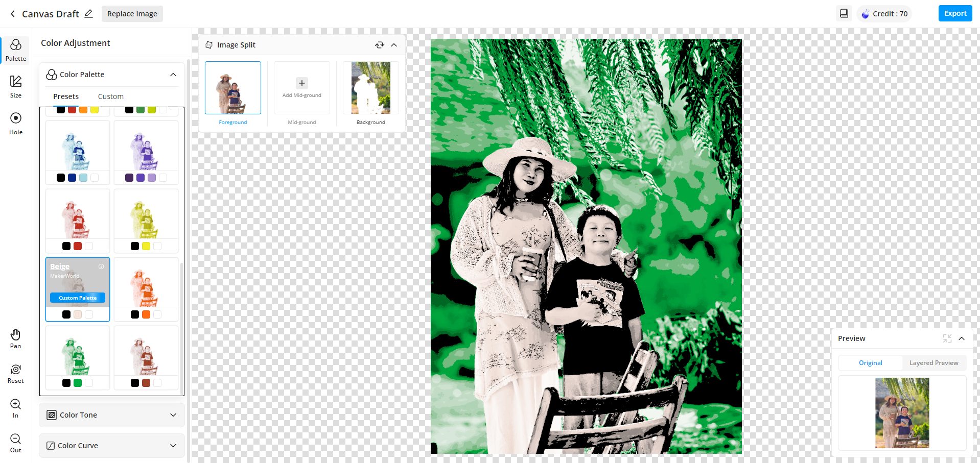Zoom out of the canvas

tap(16, 443)
